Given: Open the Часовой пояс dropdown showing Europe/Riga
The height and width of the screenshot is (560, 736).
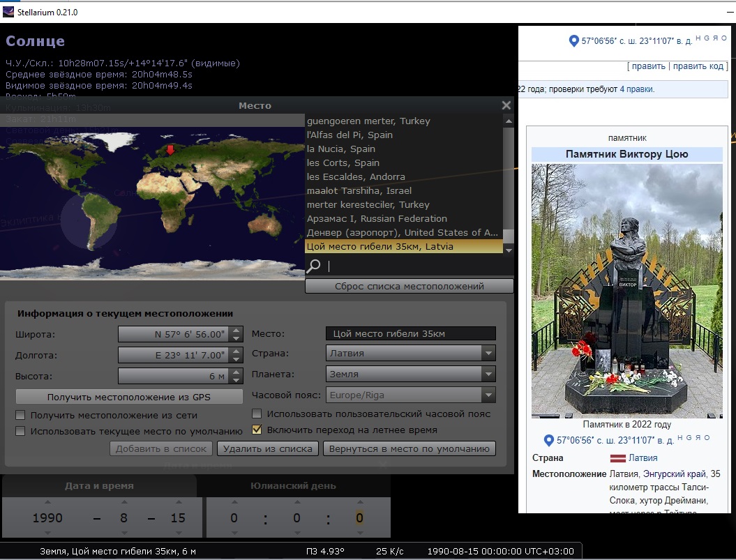Looking at the screenshot, I should 411,395.
